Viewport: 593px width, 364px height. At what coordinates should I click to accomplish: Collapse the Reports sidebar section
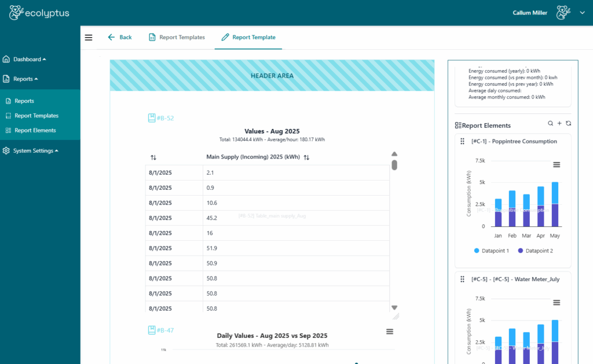[x=25, y=79]
